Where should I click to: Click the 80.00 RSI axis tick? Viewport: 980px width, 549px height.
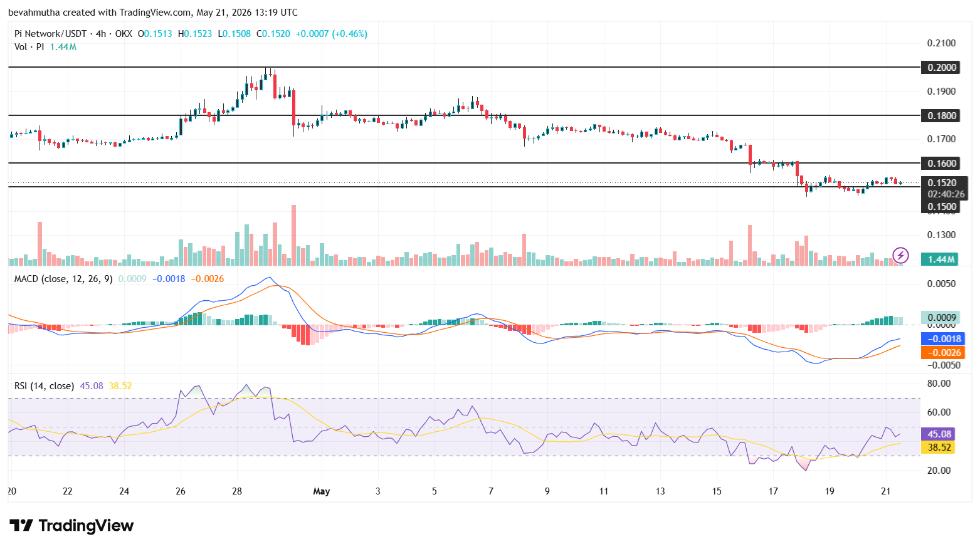[x=939, y=384]
